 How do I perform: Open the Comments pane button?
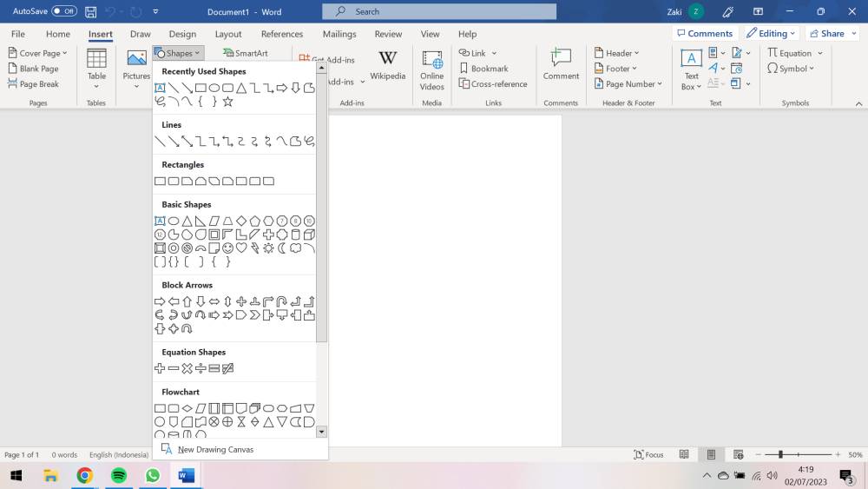click(705, 33)
